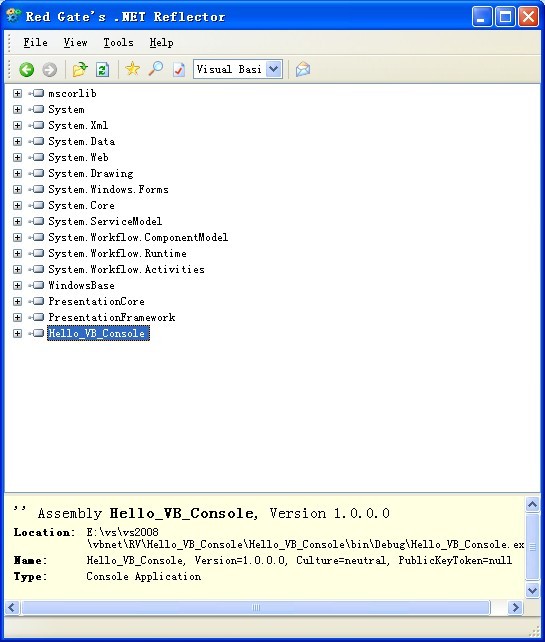The width and height of the screenshot is (545, 642).
Task: Expand the System.Data node
Action: [x=17, y=141]
